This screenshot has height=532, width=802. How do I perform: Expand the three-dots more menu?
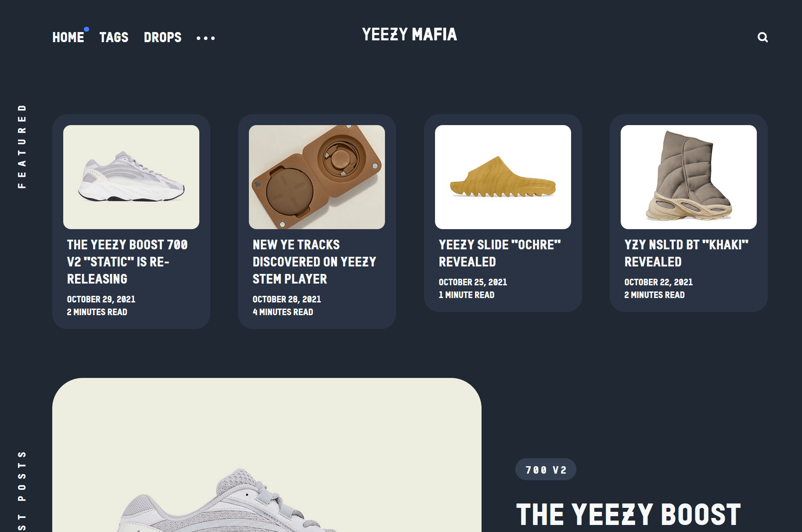click(205, 38)
